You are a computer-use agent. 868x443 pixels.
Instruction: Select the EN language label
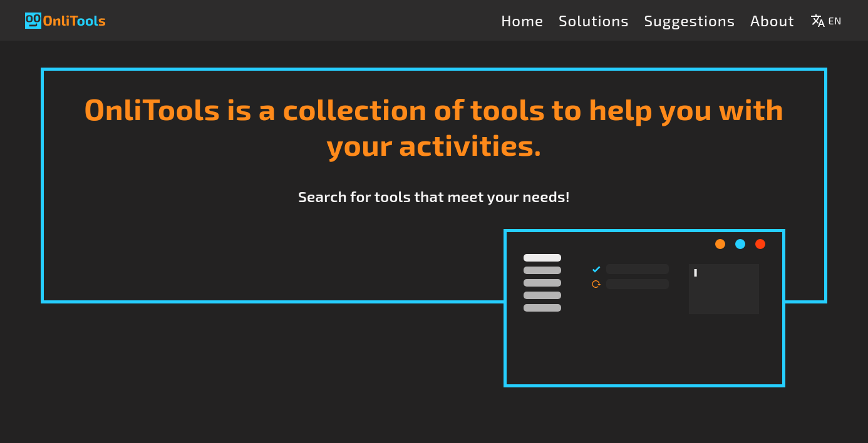(834, 21)
